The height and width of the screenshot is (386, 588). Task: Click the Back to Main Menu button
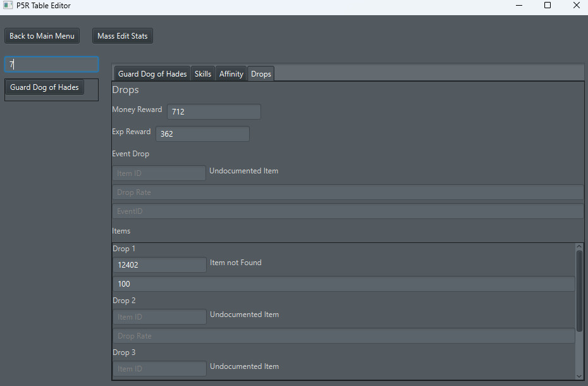(42, 35)
